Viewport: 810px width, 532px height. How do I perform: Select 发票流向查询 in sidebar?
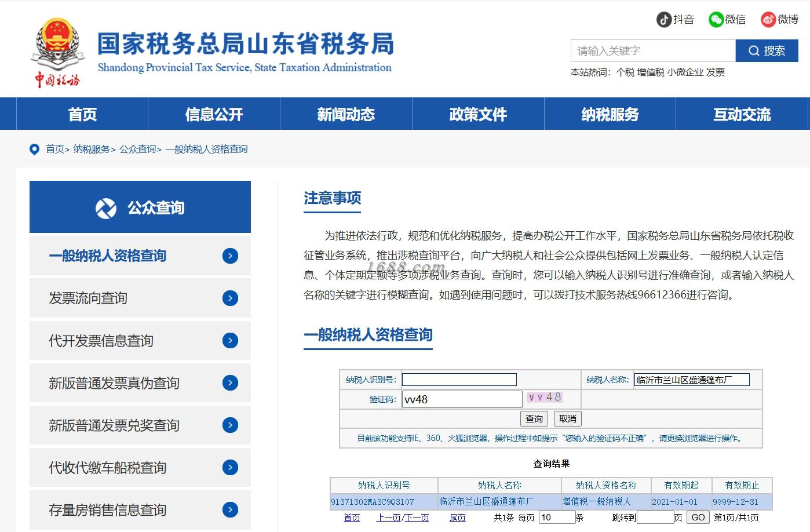pyautogui.click(x=140, y=298)
